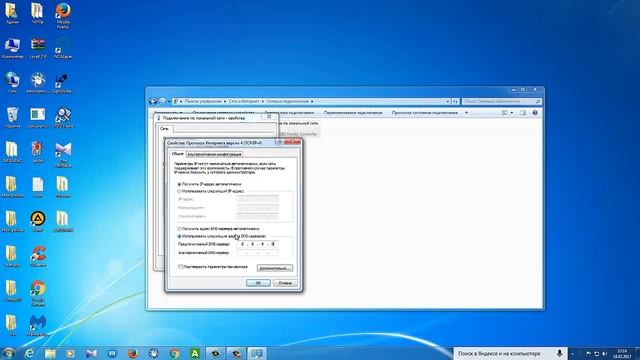This screenshot has height=360, width=640.
Task: Refresh the Network Connections address bar
Action: [x=455, y=101]
